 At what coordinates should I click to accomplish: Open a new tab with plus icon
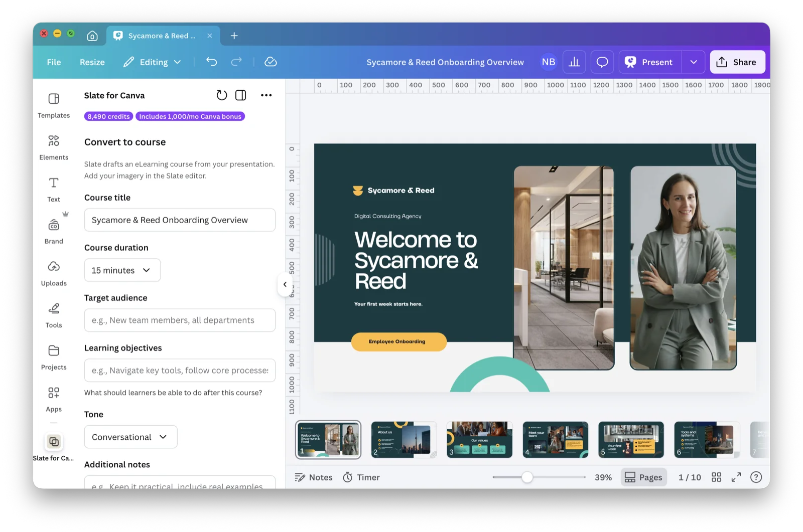click(234, 36)
